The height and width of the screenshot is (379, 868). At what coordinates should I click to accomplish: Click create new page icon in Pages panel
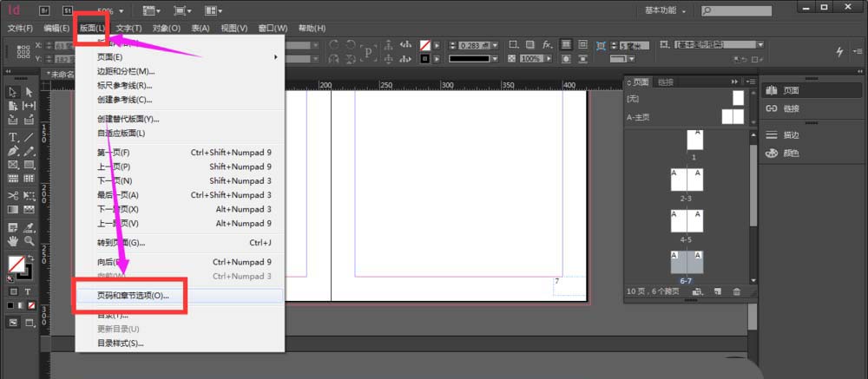click(718, 291)
